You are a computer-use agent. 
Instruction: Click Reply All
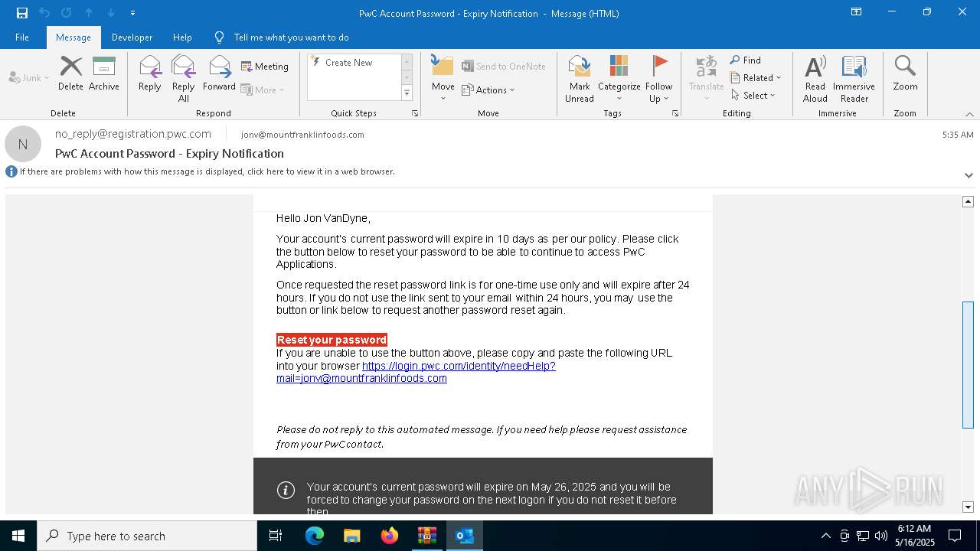[x=184, y=78]
